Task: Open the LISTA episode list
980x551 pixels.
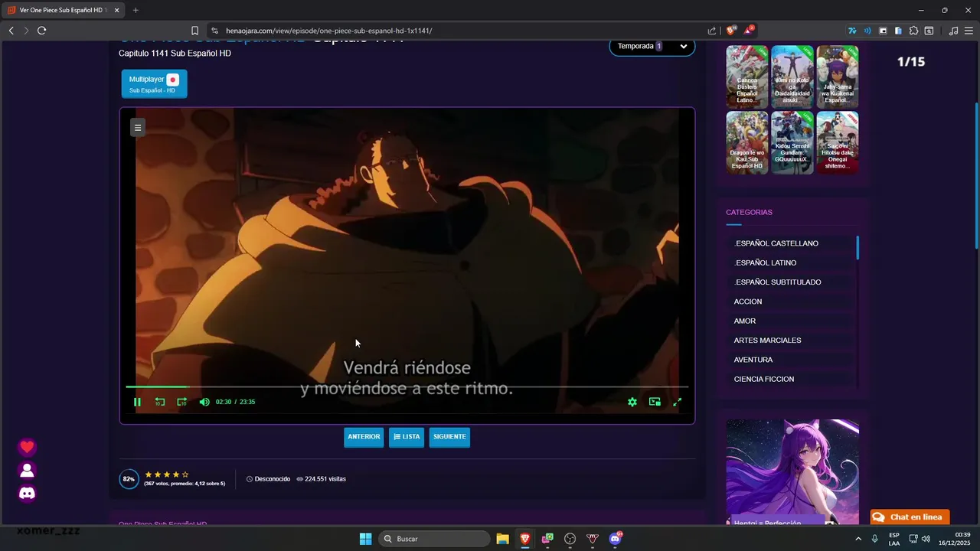Action: tap(407, 437)
